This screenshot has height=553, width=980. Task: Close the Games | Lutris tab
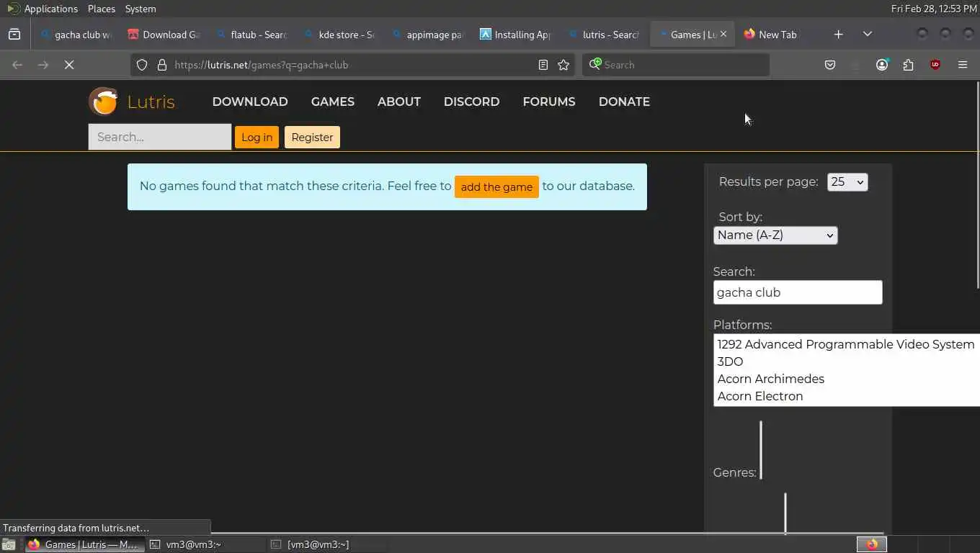pyautogui.click(x=723, y=34)
